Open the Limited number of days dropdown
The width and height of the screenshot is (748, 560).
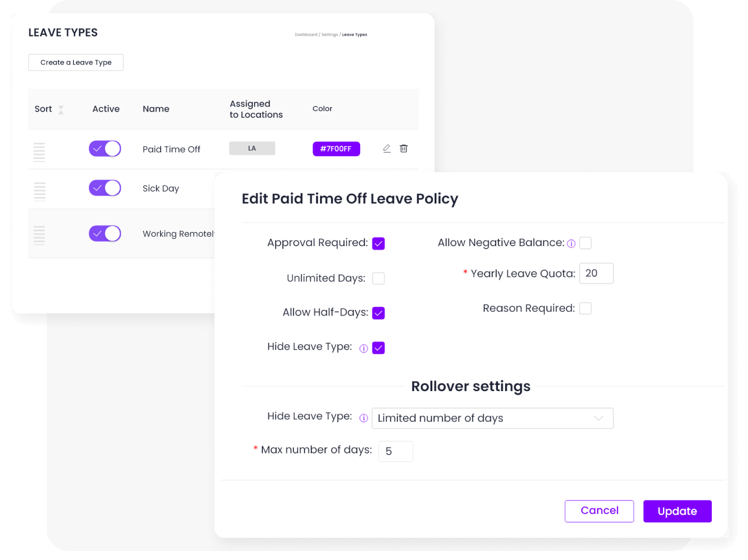pyautogui.click(x=492, y=418)
